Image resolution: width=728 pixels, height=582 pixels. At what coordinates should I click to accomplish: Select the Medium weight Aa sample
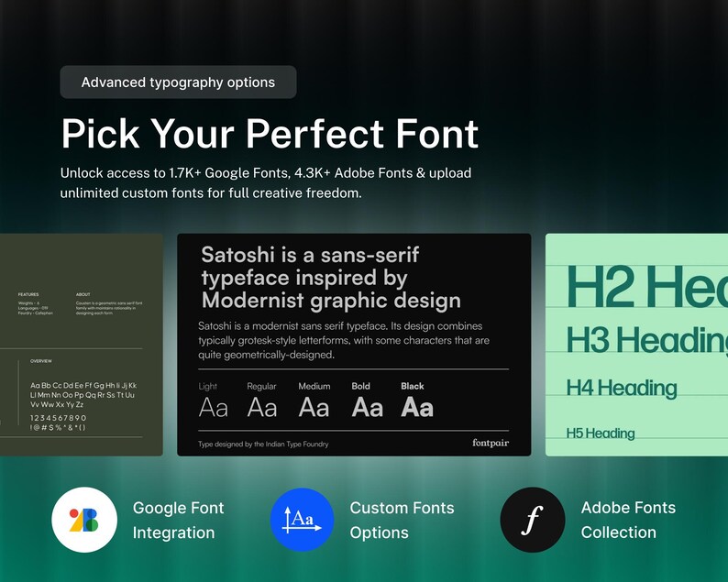tap(314, 408)
